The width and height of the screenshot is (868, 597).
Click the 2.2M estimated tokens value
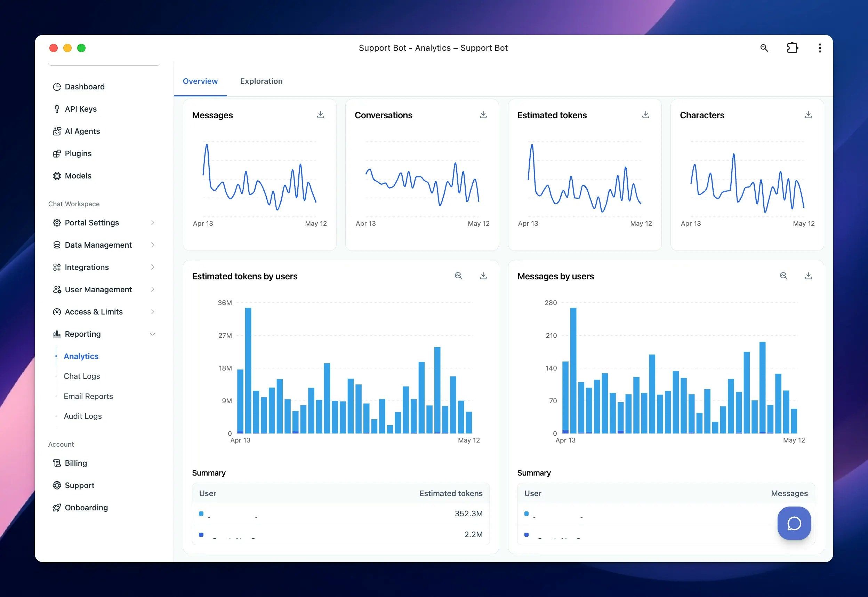[x=473, y=534]
